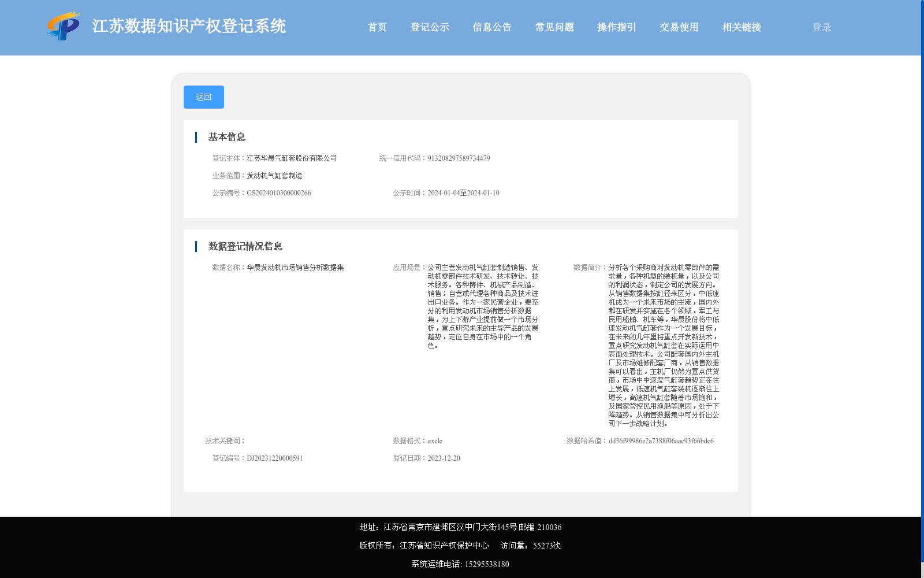
Task: Select credit code 913208297589734479
Action: point(459,158)
